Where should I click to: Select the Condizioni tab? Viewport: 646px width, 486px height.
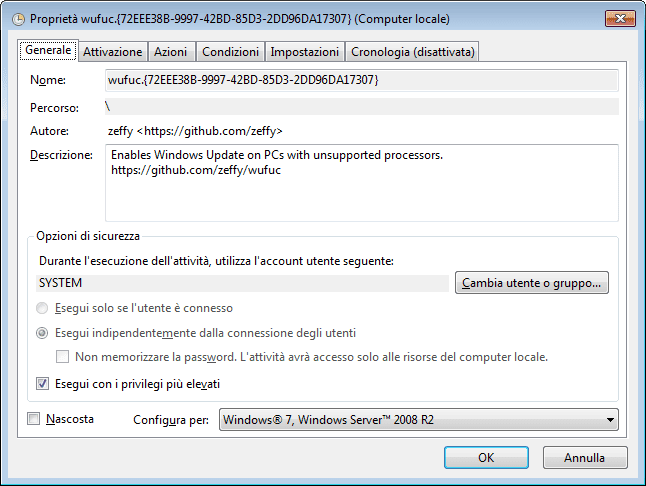[x=230, y=52]
